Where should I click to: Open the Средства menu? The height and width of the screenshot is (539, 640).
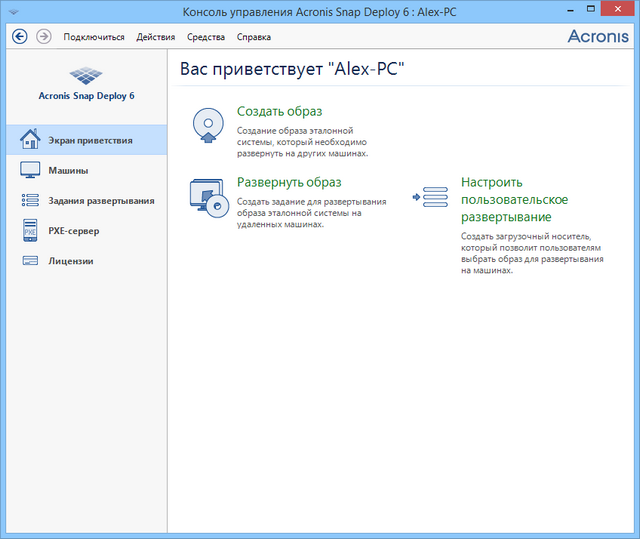pos(206,37)
